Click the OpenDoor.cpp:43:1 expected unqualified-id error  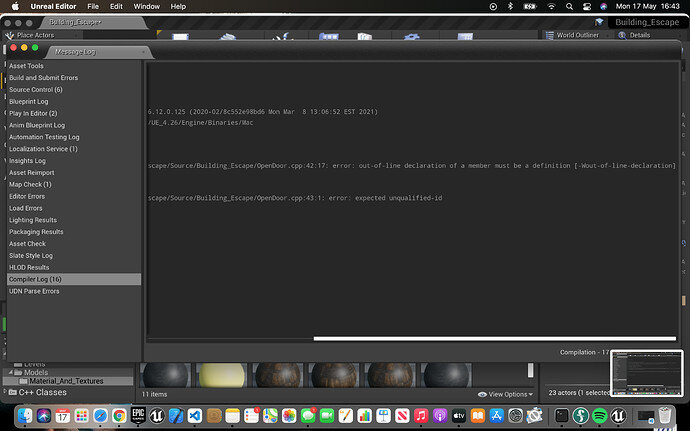click(x=295, y=198)
